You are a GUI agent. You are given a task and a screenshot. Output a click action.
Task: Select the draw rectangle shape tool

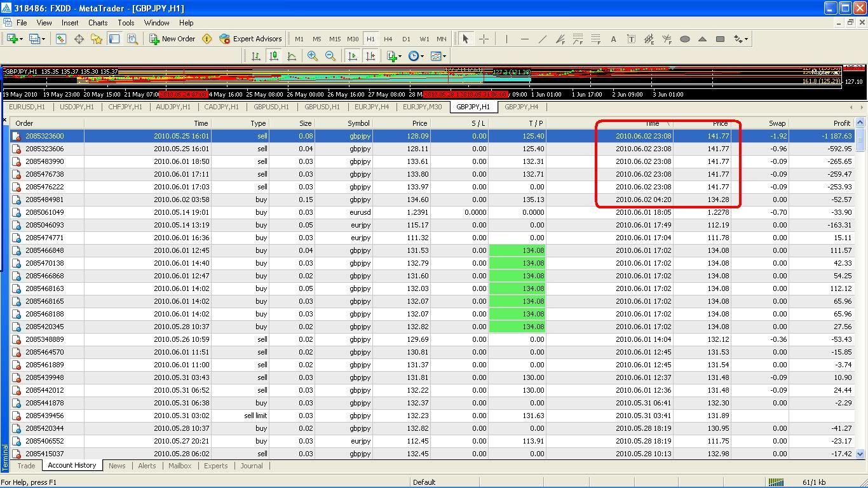pos(720,39)
